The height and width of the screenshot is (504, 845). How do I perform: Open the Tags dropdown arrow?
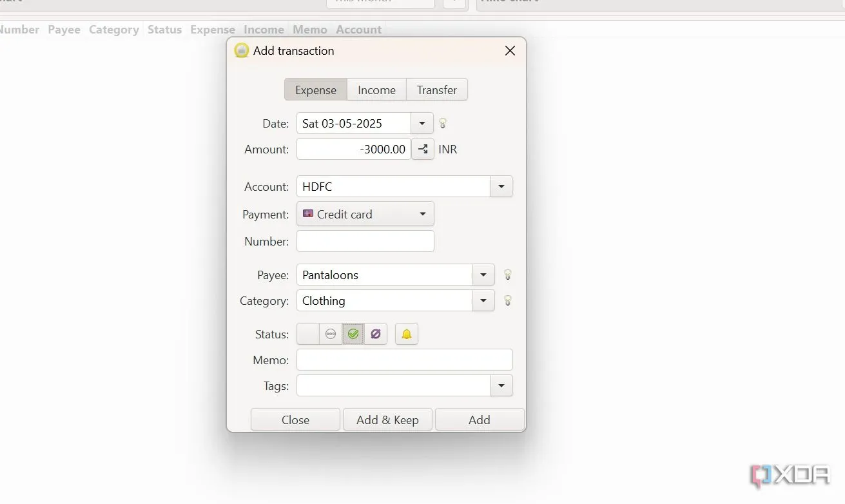click(x=501, y=385)
